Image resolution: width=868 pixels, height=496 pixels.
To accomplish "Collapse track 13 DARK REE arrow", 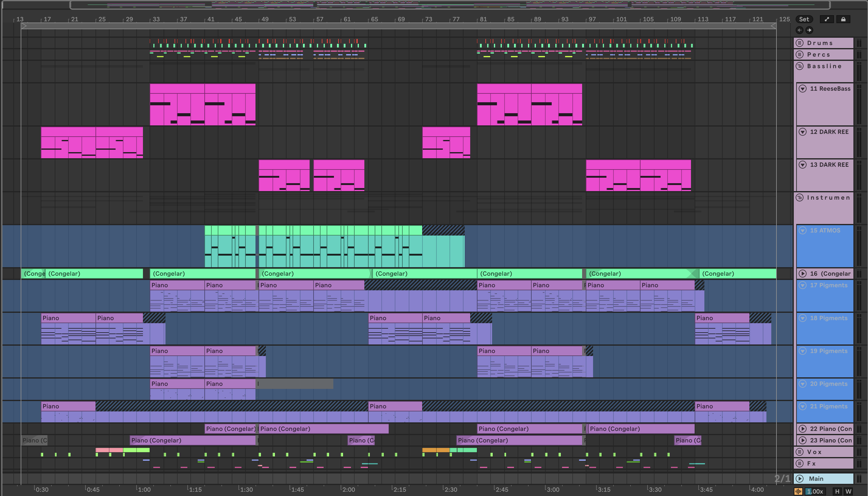I will [803, 165].
